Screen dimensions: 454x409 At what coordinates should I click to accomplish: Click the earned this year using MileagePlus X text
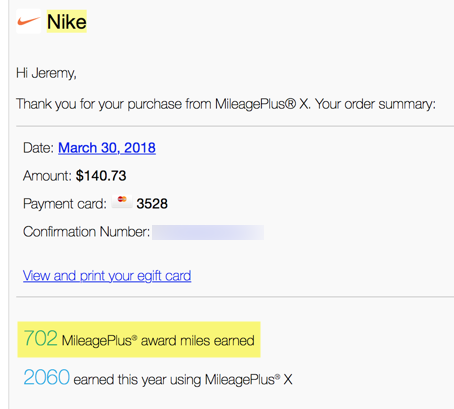pyautogui.click(x=183, y=379)
